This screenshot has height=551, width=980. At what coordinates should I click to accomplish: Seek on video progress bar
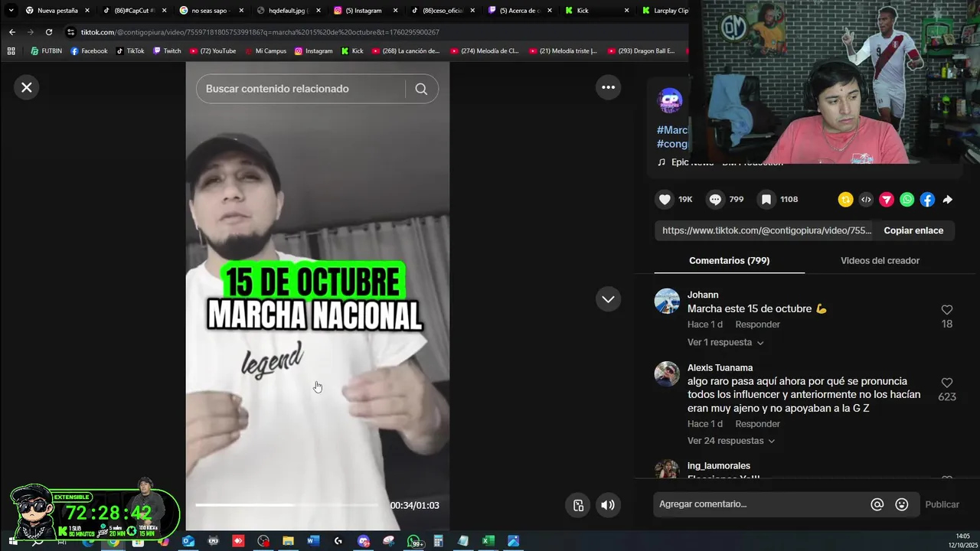[287, 505]
